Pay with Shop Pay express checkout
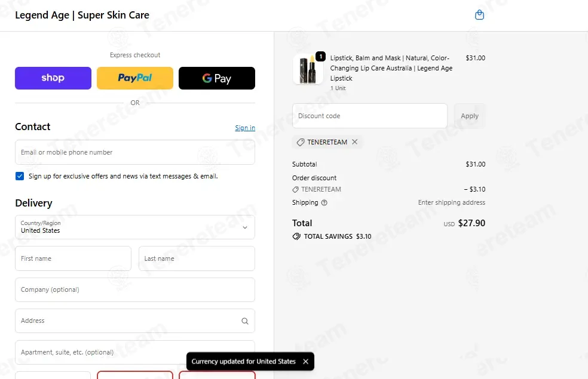This screenshot has height=379, width=588. [x=53, y=78]
